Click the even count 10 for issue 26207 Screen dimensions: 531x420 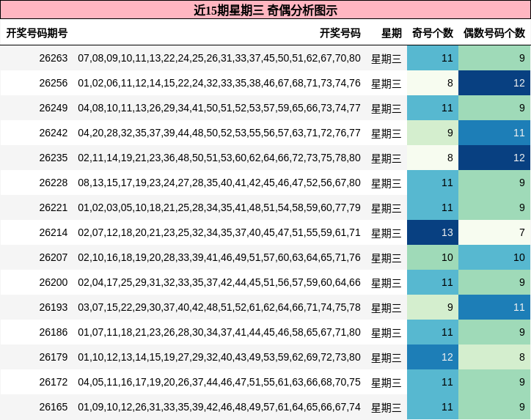click(494, 257)
